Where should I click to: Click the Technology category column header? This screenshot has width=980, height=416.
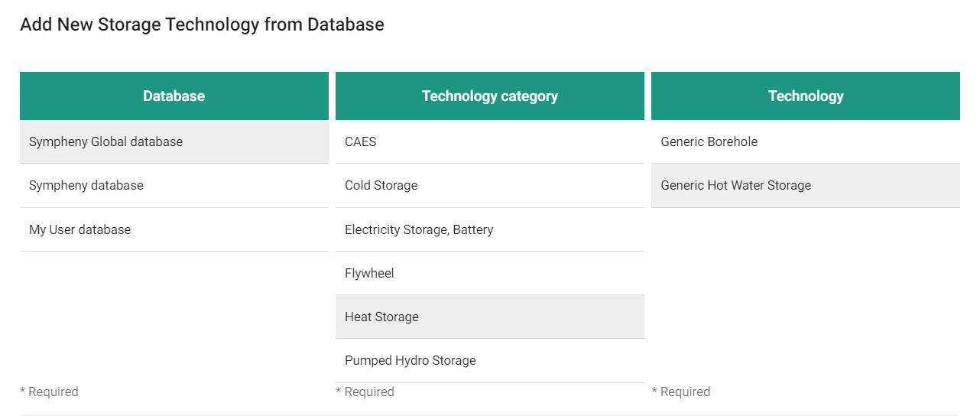point(490,96)
